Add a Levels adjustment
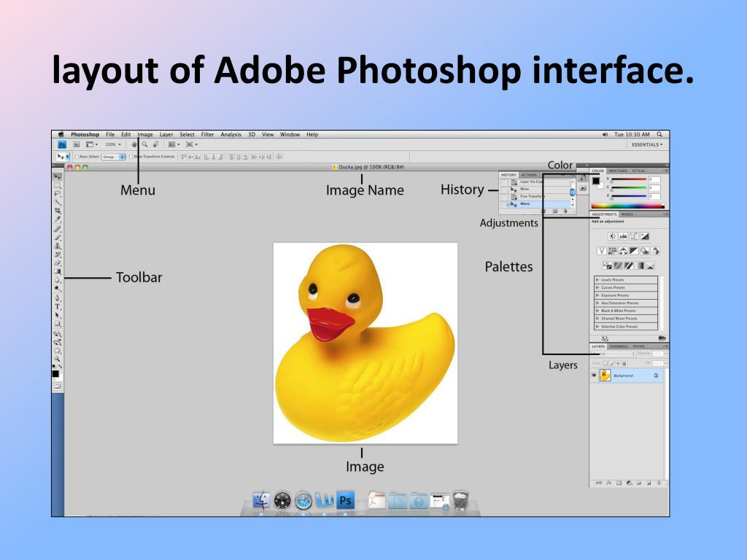Viewport: 747px width, 560px height. tap(623, 236)
